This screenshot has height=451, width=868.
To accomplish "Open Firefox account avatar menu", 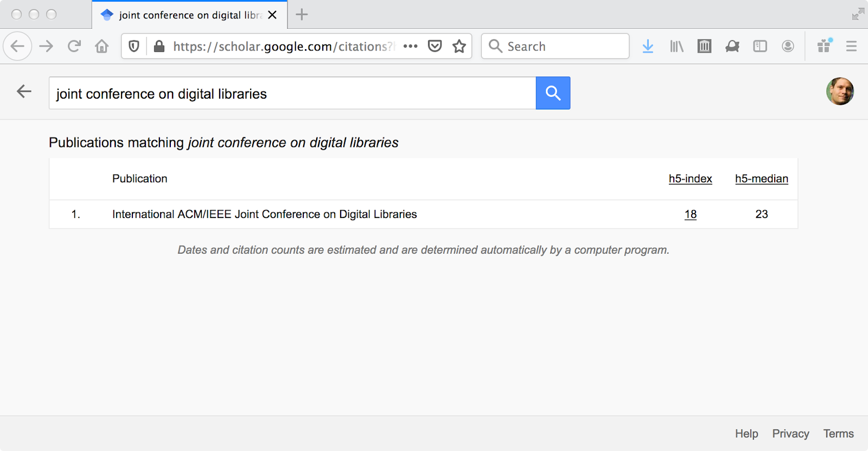I will (x=788, y=46).
